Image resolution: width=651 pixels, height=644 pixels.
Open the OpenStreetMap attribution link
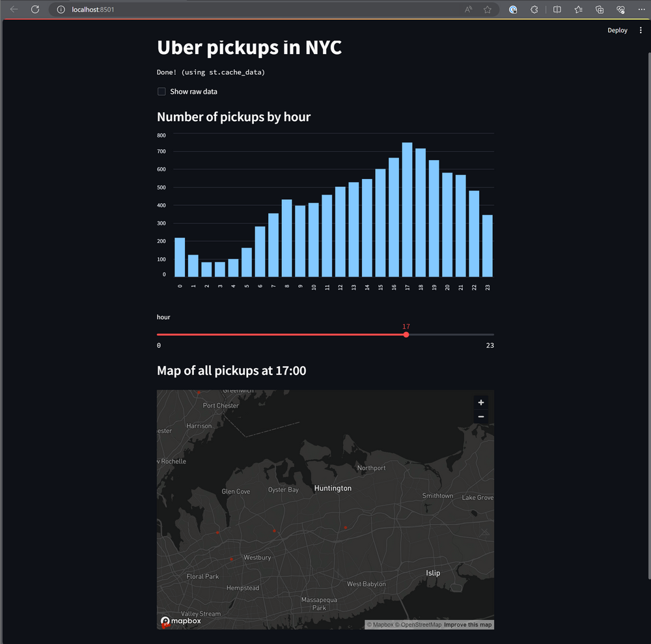[421, 625]
